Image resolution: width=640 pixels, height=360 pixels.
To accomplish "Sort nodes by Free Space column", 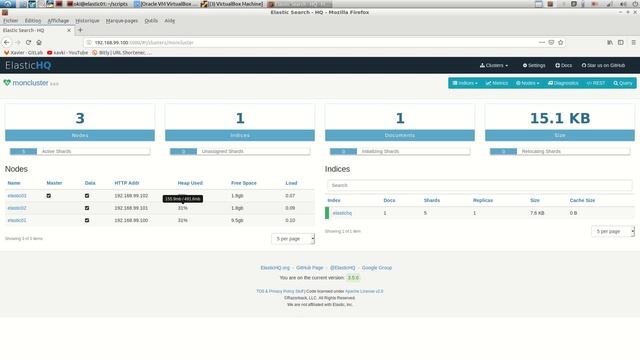I will pyautogui.click(x=244, y=183).
